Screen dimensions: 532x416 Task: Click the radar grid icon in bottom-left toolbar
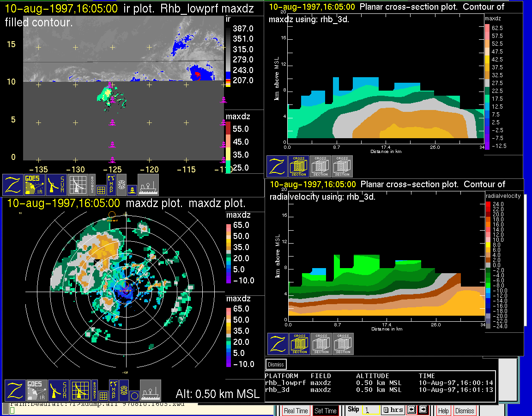pos(79,391)
